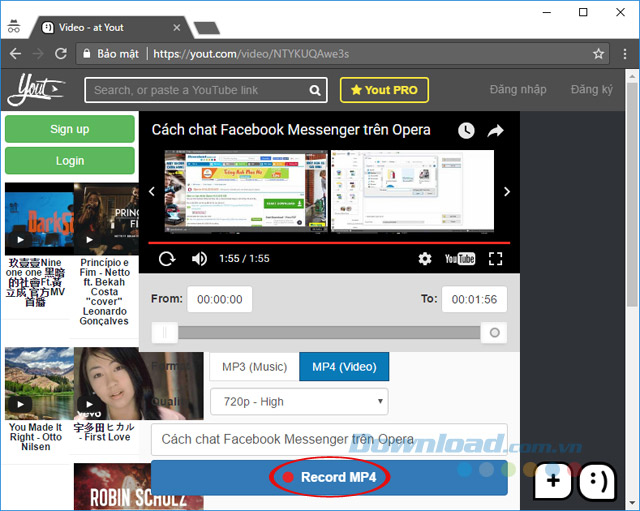Click the red video progress bar
The image size is (640, 511).
329,243
